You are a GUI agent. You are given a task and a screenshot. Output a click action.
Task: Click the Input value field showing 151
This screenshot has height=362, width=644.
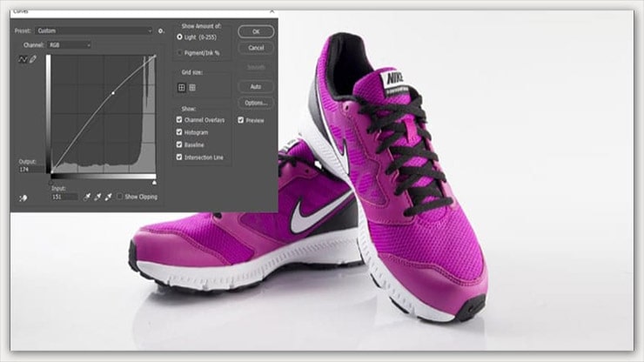point(64,197)
